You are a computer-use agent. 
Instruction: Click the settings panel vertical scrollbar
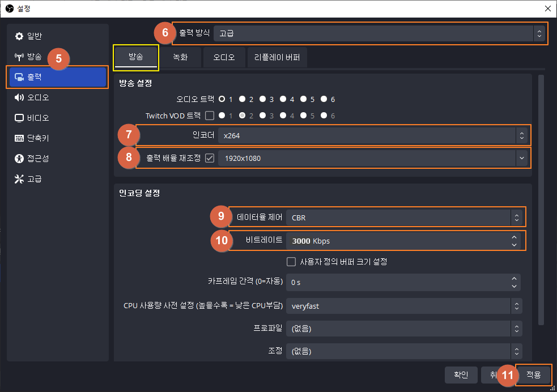pos(541,200)
